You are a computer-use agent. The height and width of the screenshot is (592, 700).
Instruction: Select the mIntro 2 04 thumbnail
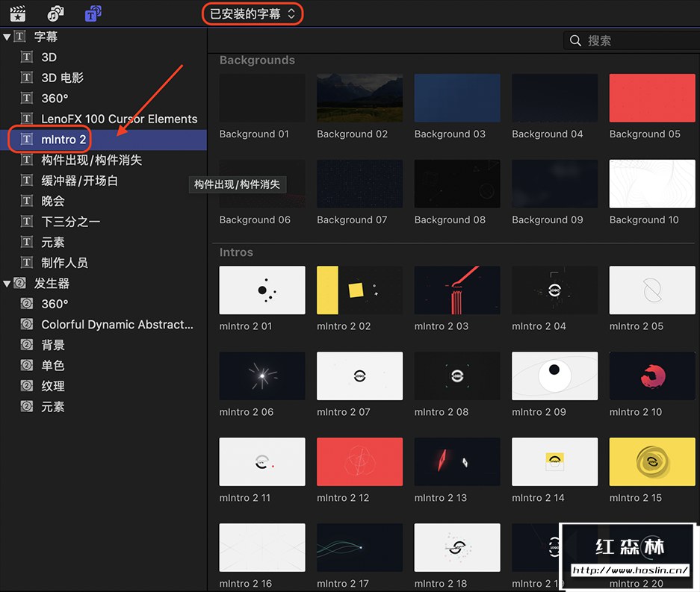(x=554, y=290)
